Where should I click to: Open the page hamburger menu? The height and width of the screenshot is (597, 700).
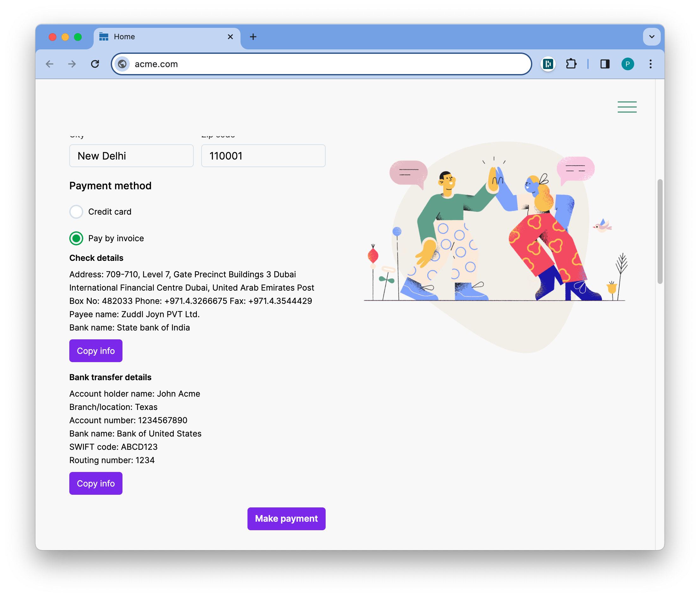pos(627,107)
